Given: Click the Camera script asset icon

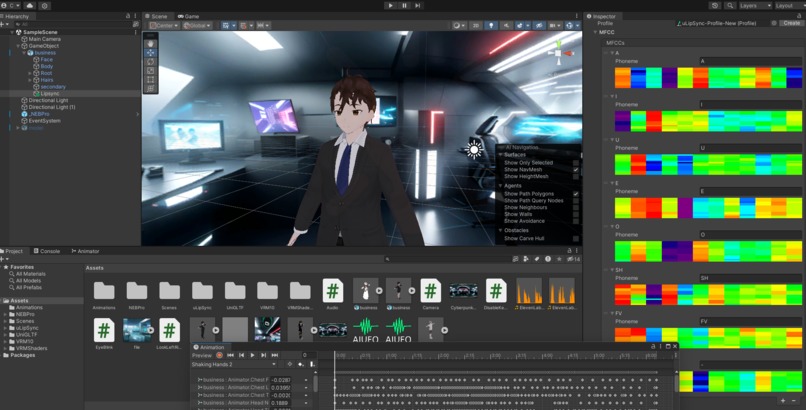Looking at the screenshot, I should tap(430, 291).
